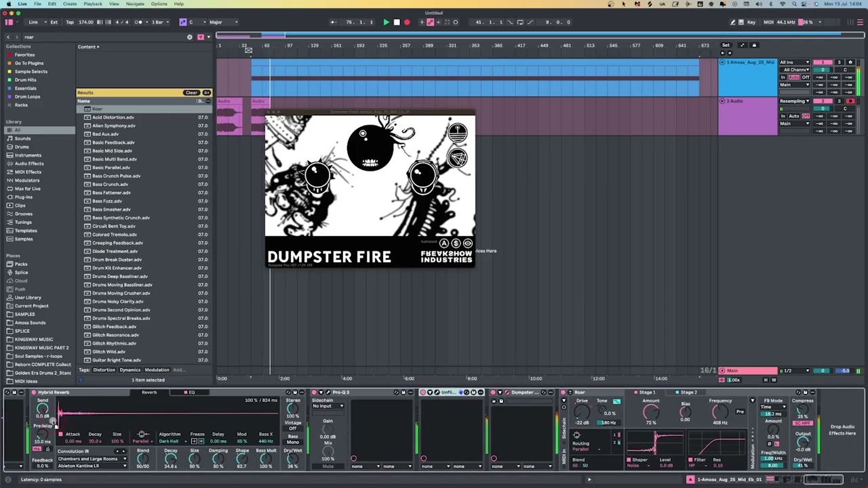Screen dimensions: 868x488
Task: Toggle the pink Automation Arm icon
Action: pos(430,22)
